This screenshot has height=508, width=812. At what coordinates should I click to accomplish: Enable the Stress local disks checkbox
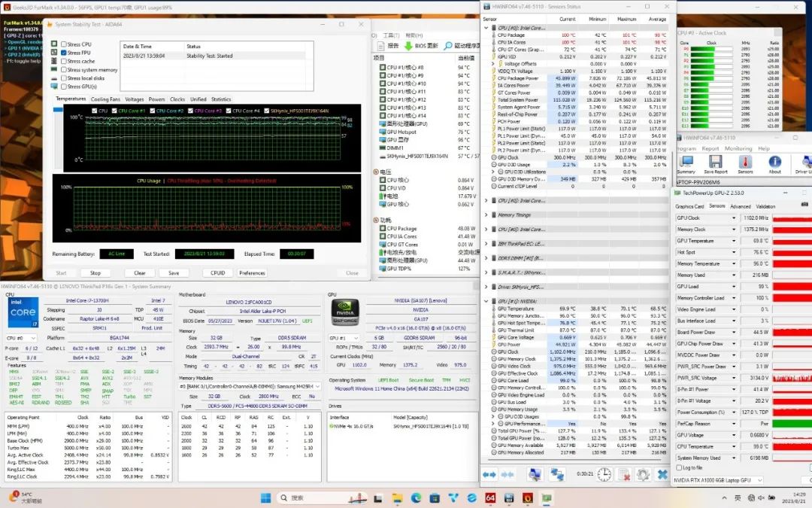[64, 78]
